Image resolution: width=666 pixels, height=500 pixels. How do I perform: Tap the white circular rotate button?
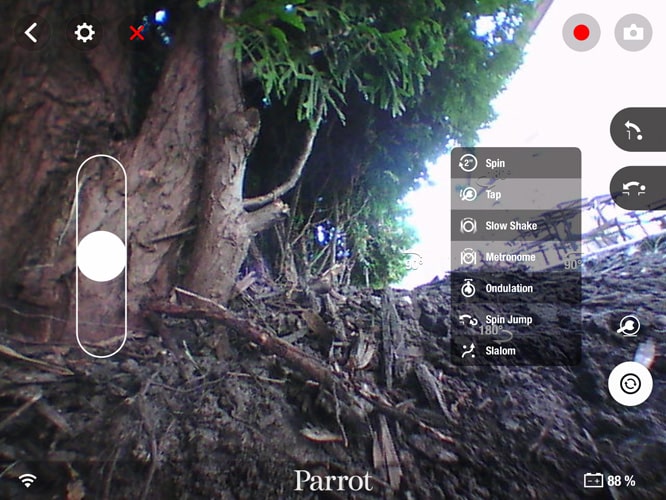click(x=630, y=384)
